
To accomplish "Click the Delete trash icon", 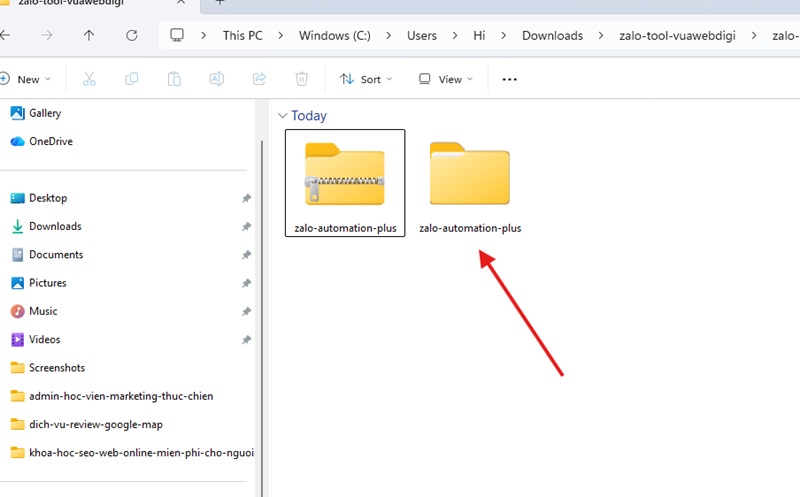I will click(x=302, y=79).
